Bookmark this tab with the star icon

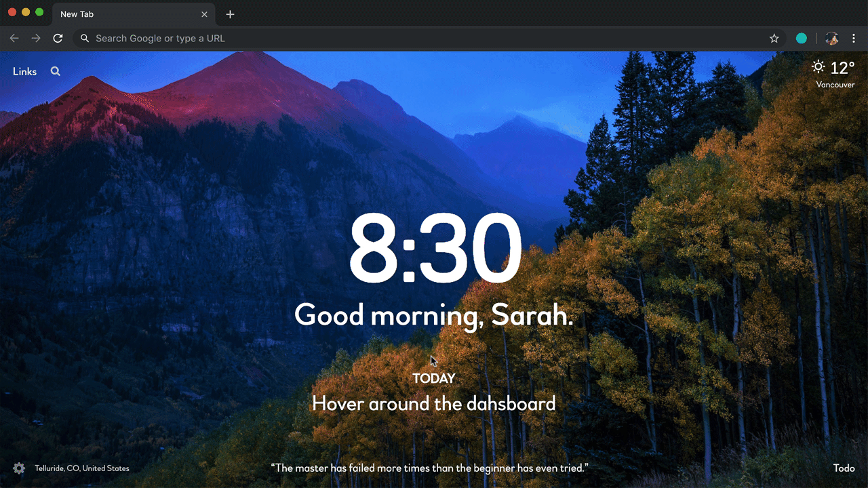[774, 39]
